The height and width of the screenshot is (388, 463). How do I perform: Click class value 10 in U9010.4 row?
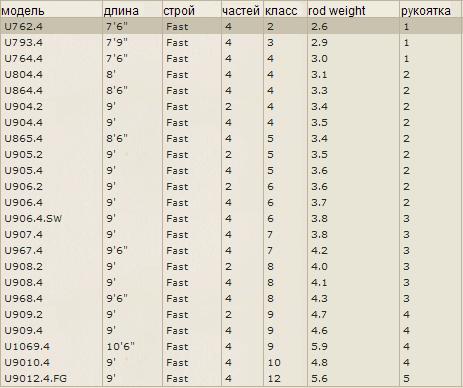tap(274, 362)
